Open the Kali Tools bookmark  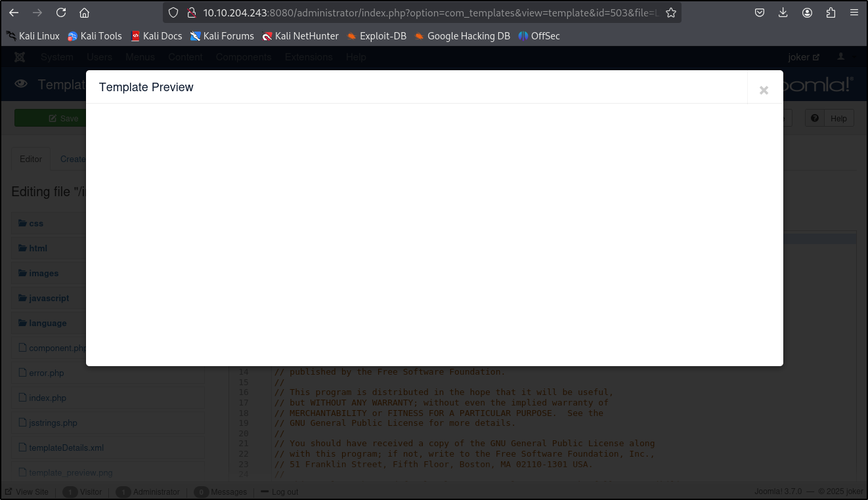point(95,36)
